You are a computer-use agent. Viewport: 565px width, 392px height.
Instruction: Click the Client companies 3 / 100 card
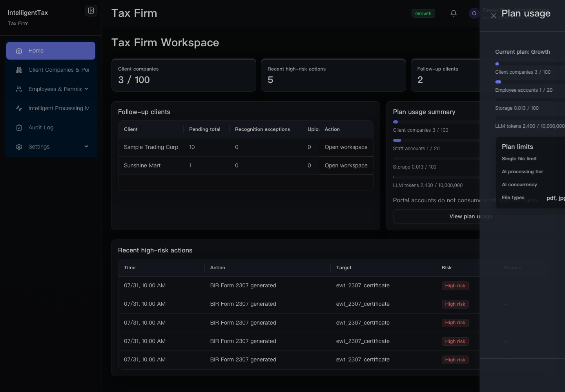[x=184, y=75]
